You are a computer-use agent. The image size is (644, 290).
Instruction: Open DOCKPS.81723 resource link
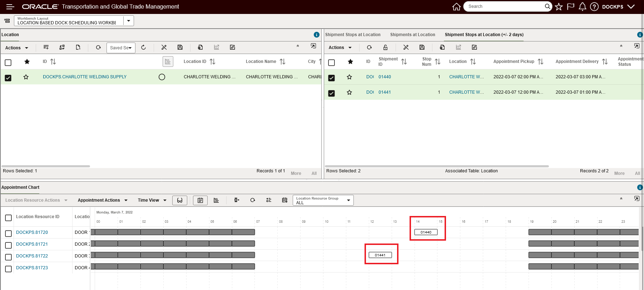(32, 268)
